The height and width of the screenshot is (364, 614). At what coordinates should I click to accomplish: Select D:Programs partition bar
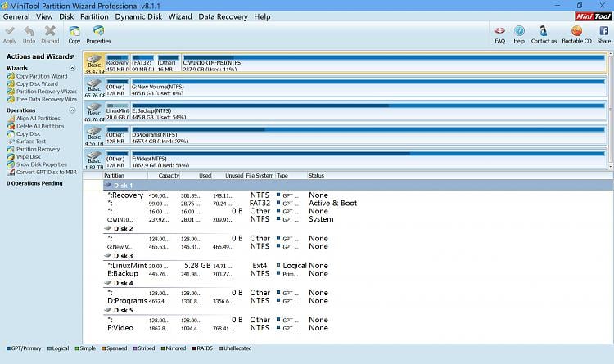click(368, 135)
